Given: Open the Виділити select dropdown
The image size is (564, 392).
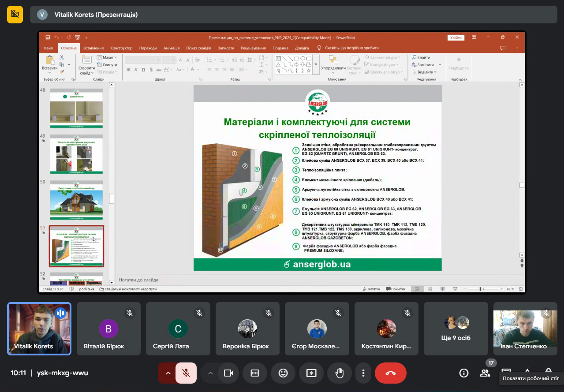Looking at the screenshot, I should [x=424, y=72].
